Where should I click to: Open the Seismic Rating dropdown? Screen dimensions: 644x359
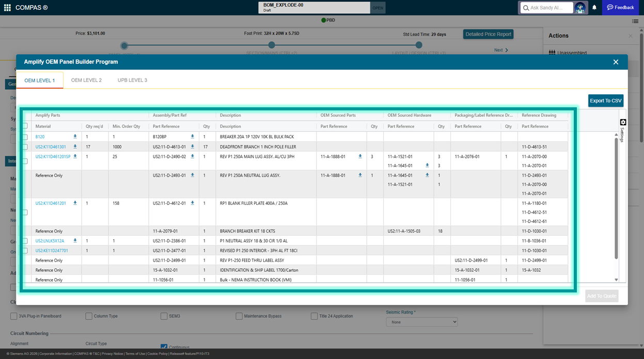tap(421, 322)
